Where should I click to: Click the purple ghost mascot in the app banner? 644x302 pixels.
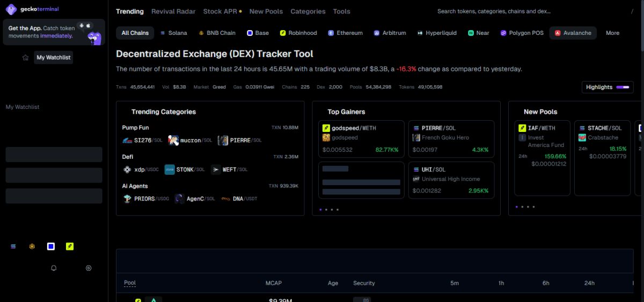95,38
